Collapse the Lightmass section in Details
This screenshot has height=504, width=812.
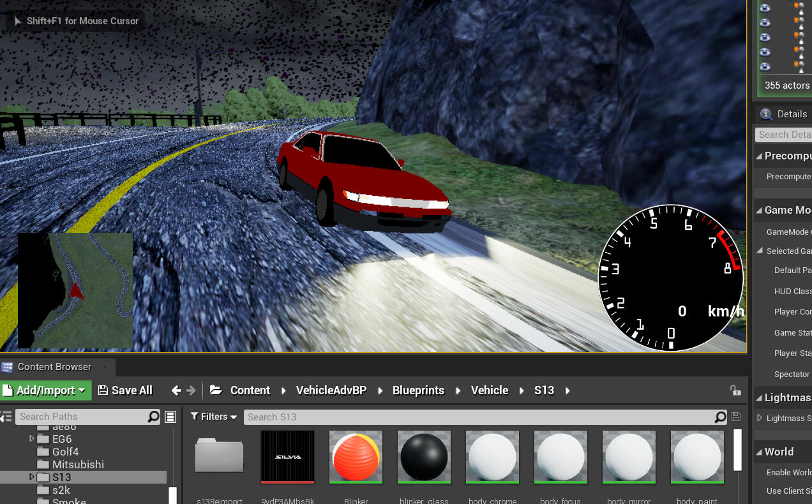[759, 398]
